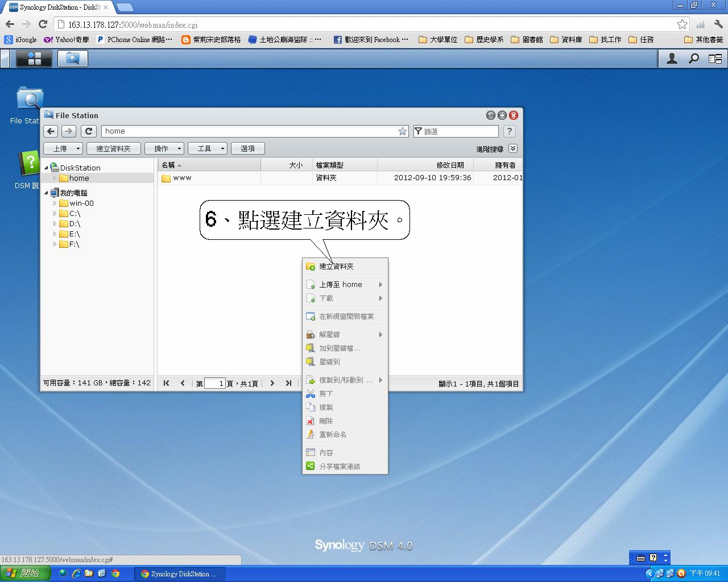Go to last page of file list
The height and width of the screenshot is (582, 728).
tap(288, 383)
